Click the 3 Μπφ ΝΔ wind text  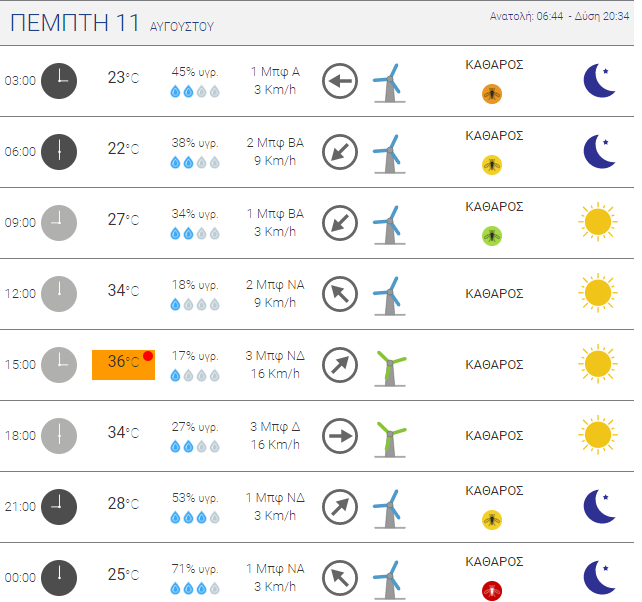pos(275,355)
